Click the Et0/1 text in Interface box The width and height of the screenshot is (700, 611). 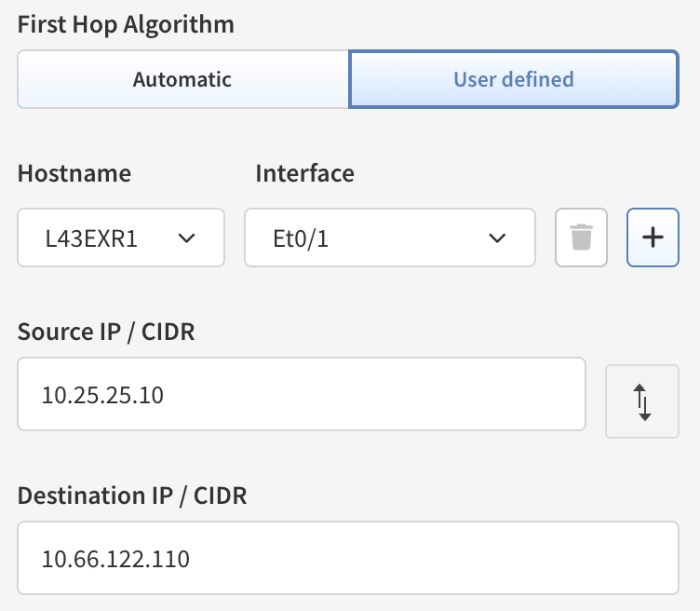coord(301,238)
